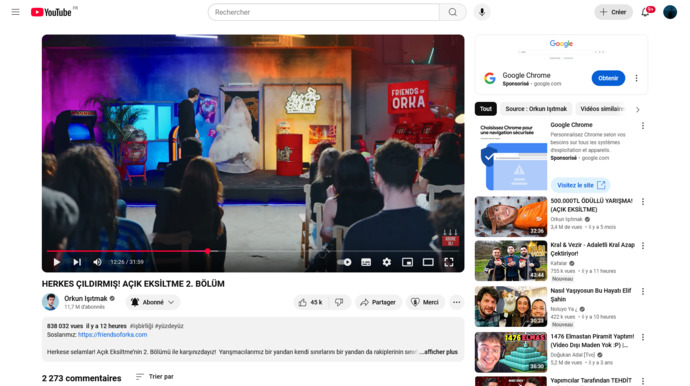Click the video title HERKES ÇILDIRMIŞ!
The image size is (690, 386).
(x=133, y=284)
